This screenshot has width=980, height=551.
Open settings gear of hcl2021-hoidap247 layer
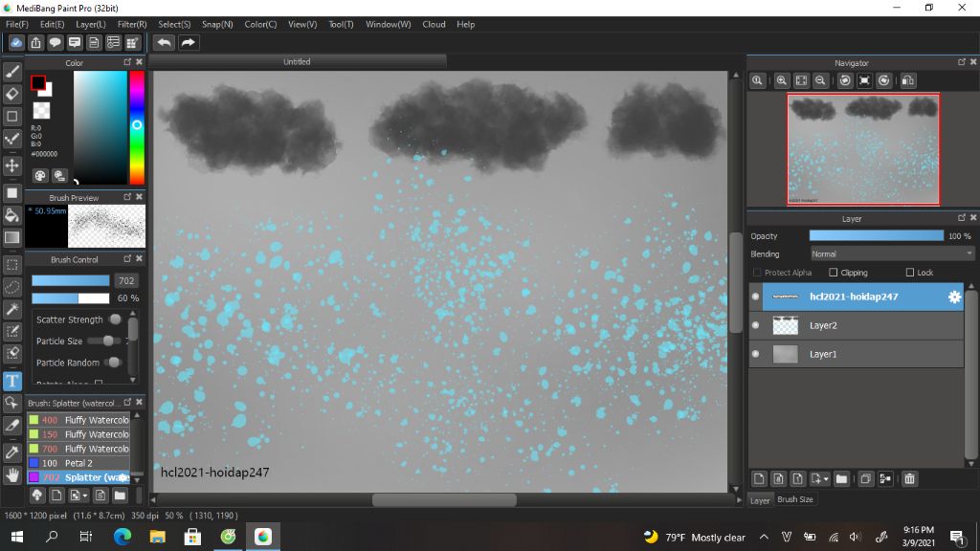(954, 297)
